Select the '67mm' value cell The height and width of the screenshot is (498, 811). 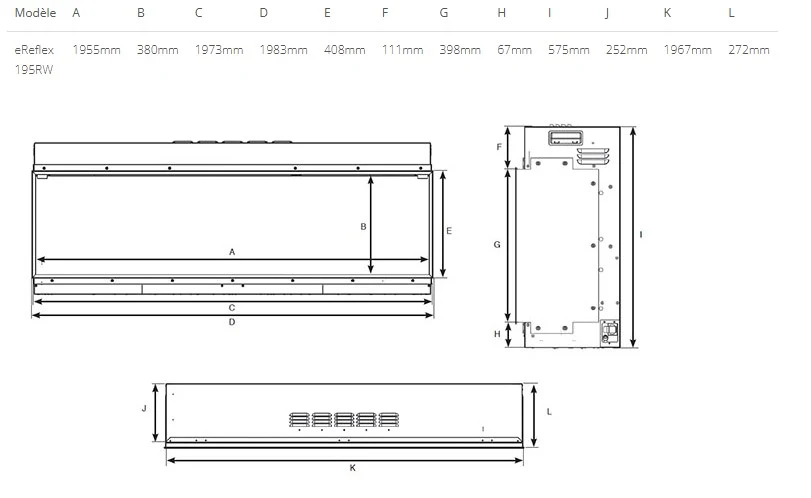pos(515,50)
